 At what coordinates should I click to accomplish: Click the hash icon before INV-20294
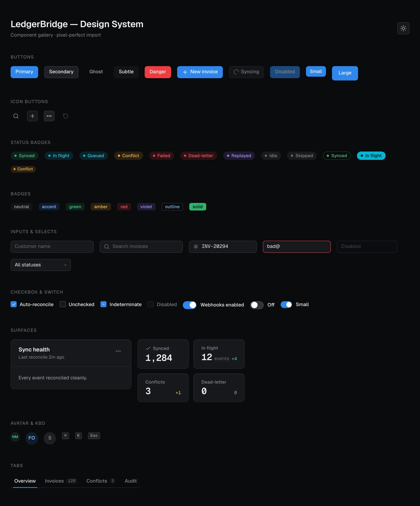pos(196,246)
